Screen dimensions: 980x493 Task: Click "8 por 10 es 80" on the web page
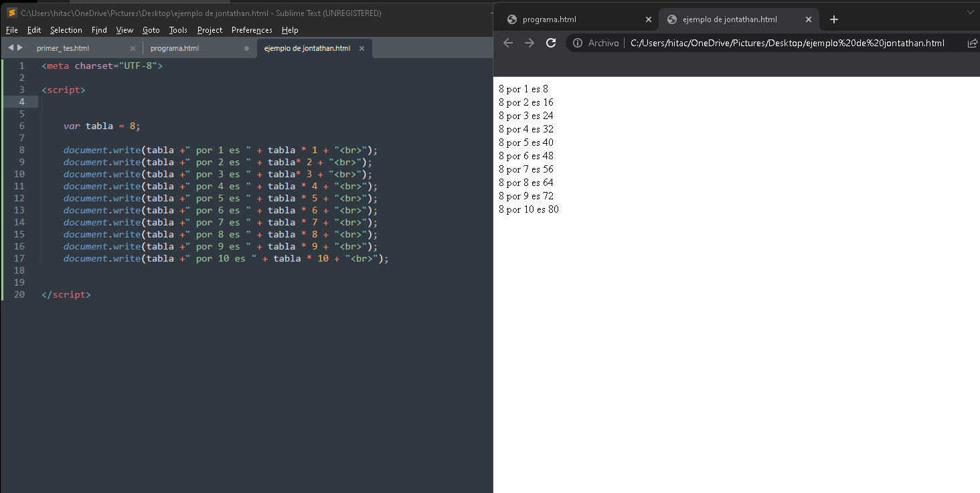click(x=529, y=209)
